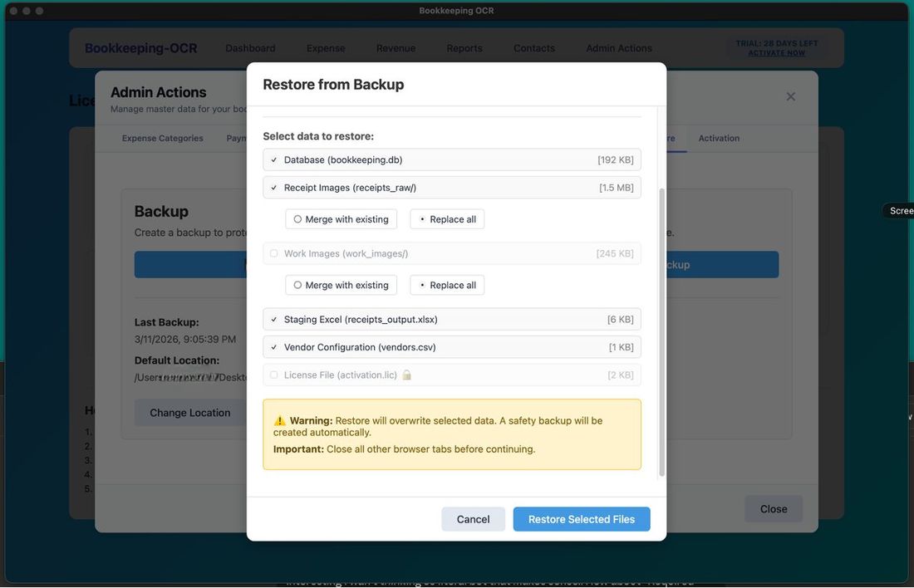Image resolution: width=914 pixels, height=588 pixels.
Task: Uncheck Receipt Images (receipts_raw/)
Action: coord(273,187)
